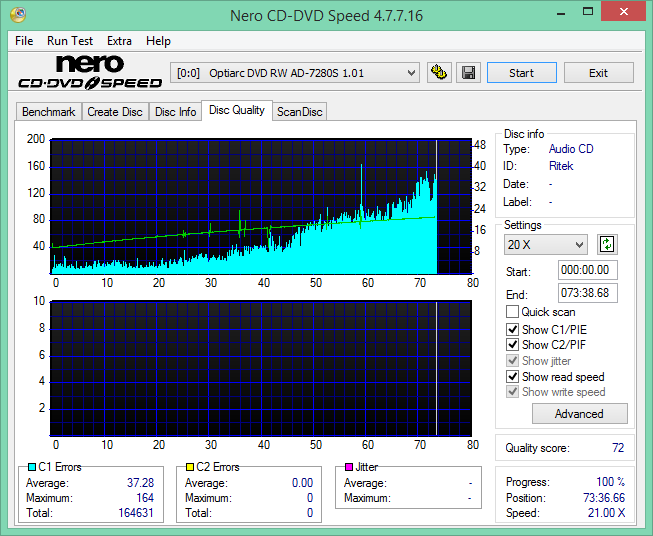Click the yellow C2 Errors color swatch
Image resolution: width=653 pixels, height=536 pixels.
[x=190, y=467]
